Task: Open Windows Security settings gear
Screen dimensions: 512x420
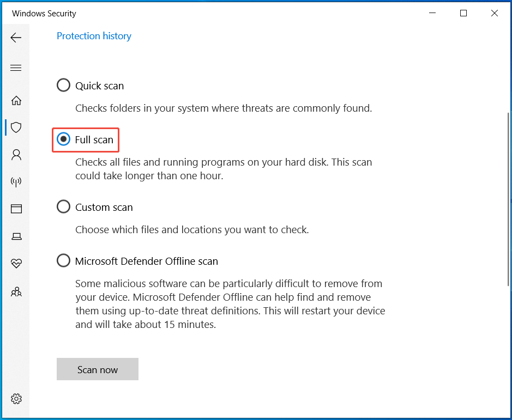Action: point(16,398)
